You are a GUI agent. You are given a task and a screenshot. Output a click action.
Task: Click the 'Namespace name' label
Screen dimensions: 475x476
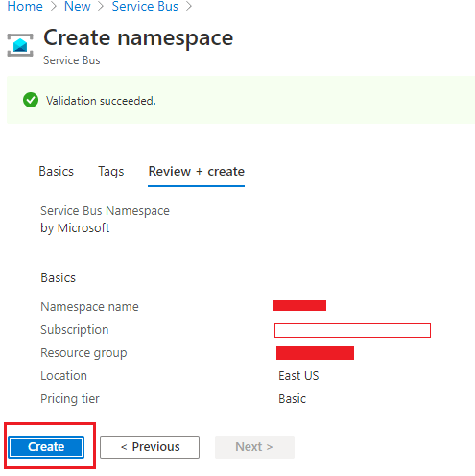pyautogui.click(x=89, y=307)
